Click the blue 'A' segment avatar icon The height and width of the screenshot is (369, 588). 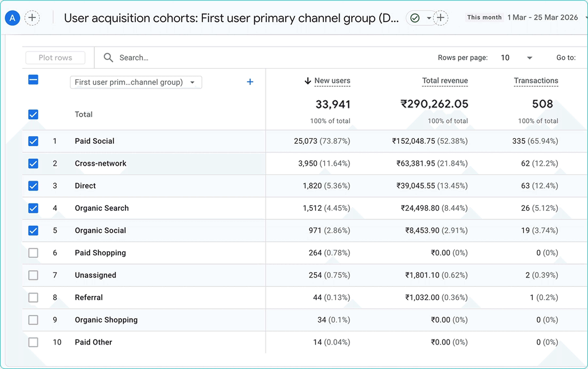point(12,18)
